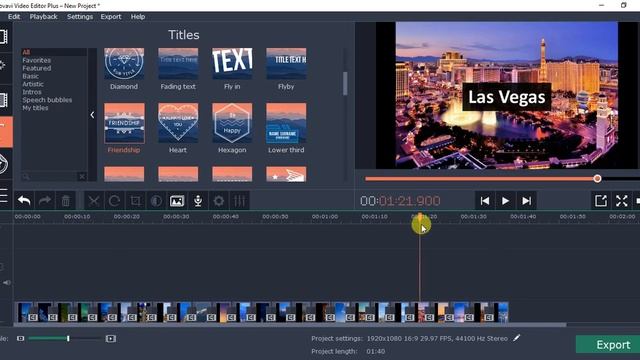Click the pencil to edit project settings

coord(517,338)
